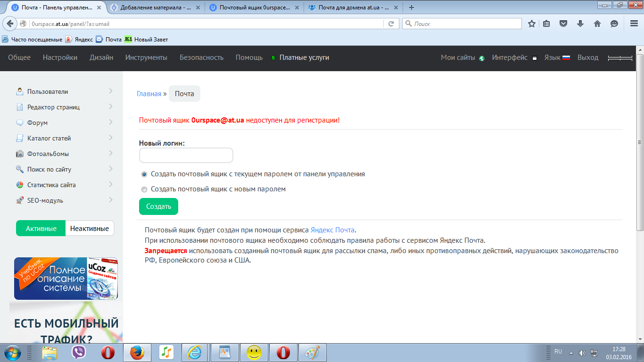Follow the Яндекс Почта link
644x362 pixels.
click(332, 230)
